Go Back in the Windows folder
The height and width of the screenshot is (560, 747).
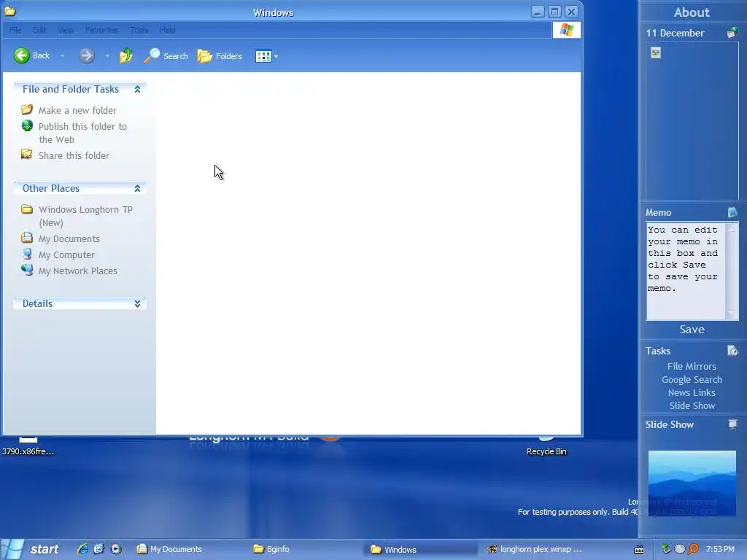31,55
